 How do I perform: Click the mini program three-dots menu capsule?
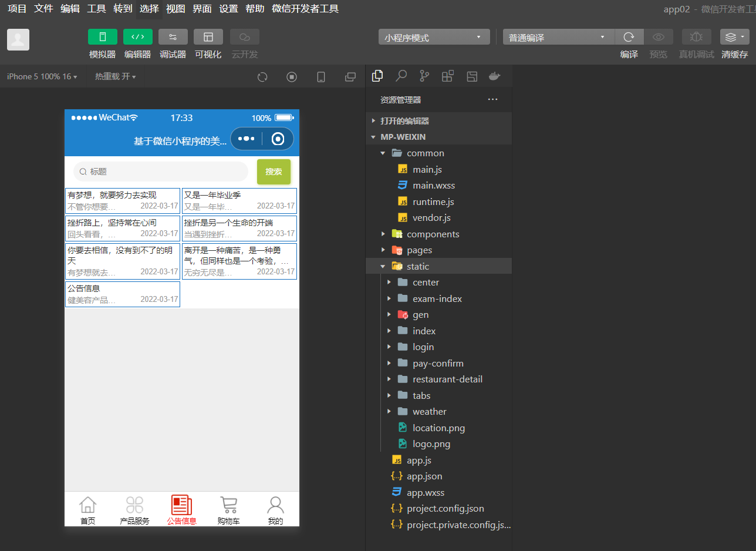point(246,139)
